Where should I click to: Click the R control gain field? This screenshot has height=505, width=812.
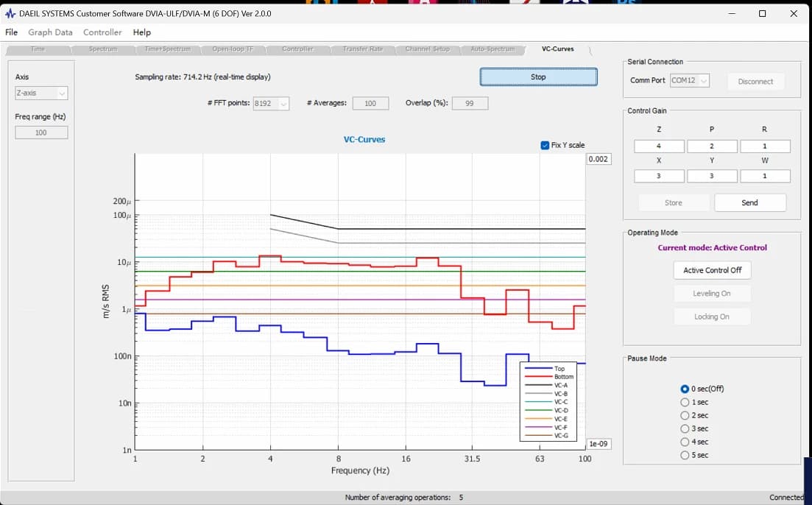tap(765, 146)
